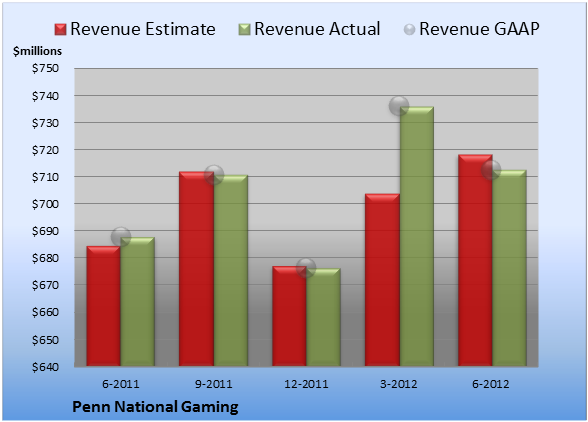This screenshot has width=588, height=422.
Task: Select the green actual bar for 3-2012
Action: [x=417, y=236]
